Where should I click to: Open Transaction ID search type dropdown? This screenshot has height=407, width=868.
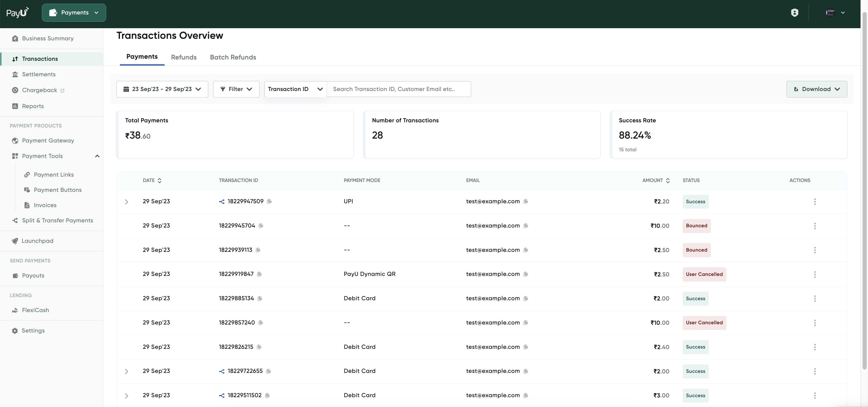[295, 89]
